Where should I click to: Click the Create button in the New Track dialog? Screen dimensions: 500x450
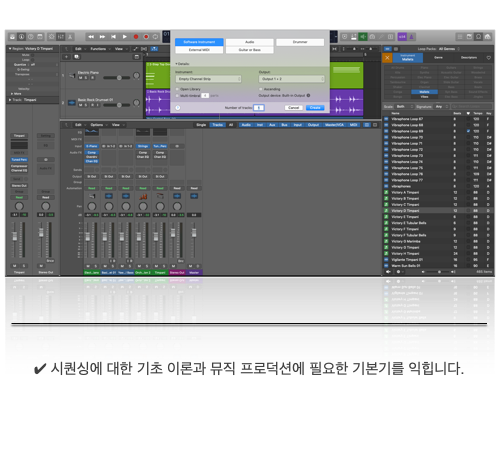click(315, 108)
